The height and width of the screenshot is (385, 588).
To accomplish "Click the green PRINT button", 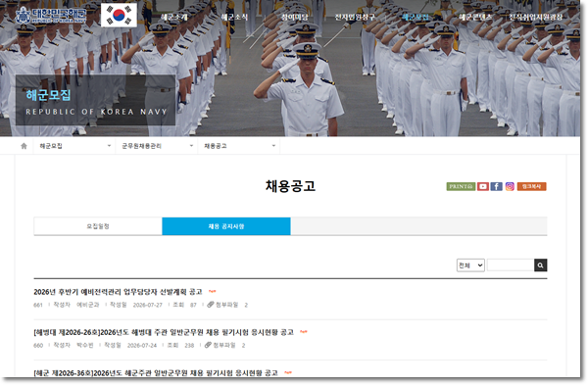I will 461,186.
